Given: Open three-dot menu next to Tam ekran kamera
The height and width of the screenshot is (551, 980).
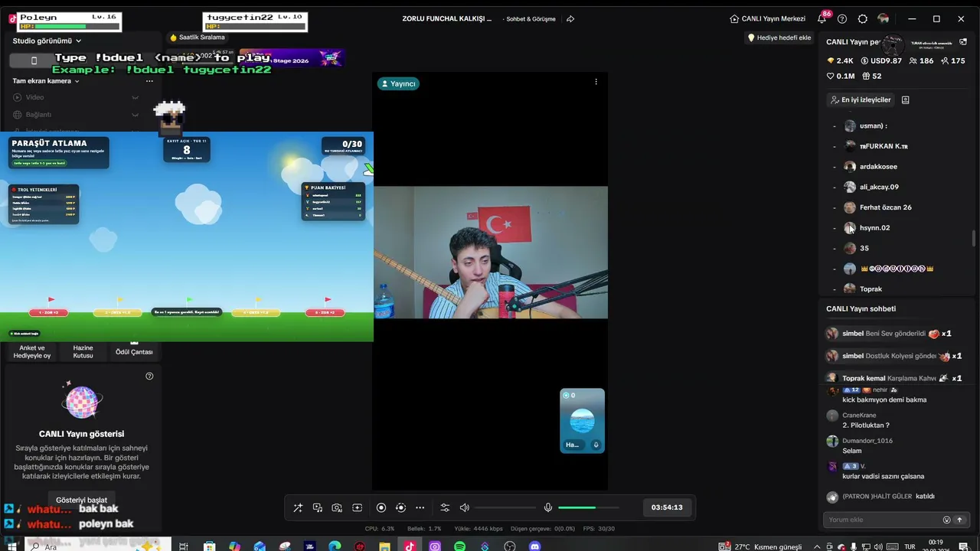Looking at the screenshot, I should pyautogui.click(x=149, y=80).
